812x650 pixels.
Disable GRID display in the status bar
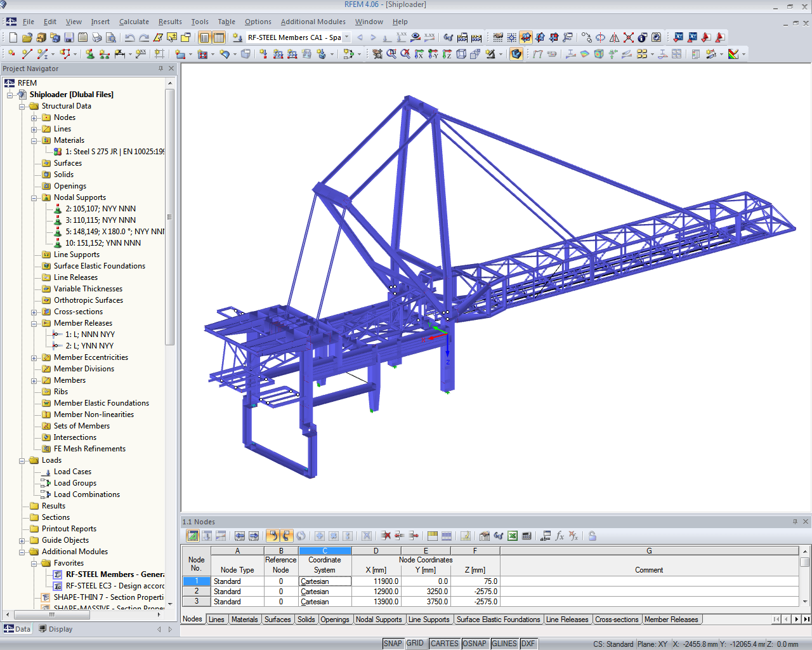click(416, 643)
